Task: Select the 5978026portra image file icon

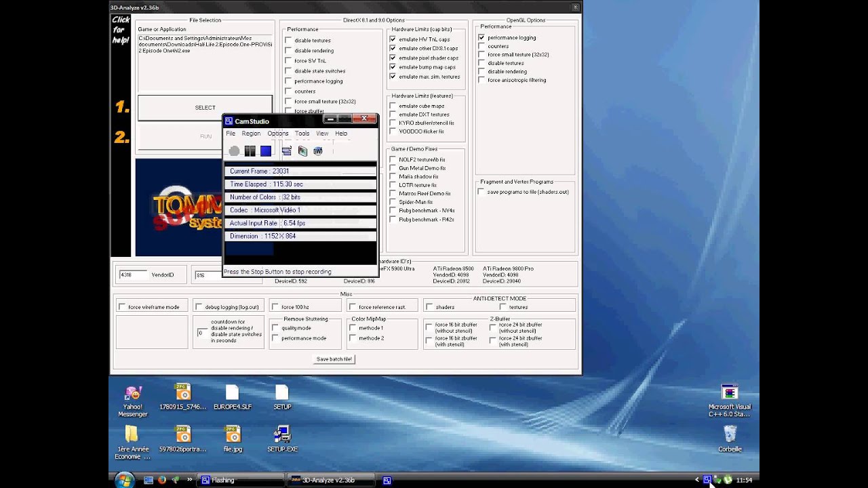Action: [182, 439]
